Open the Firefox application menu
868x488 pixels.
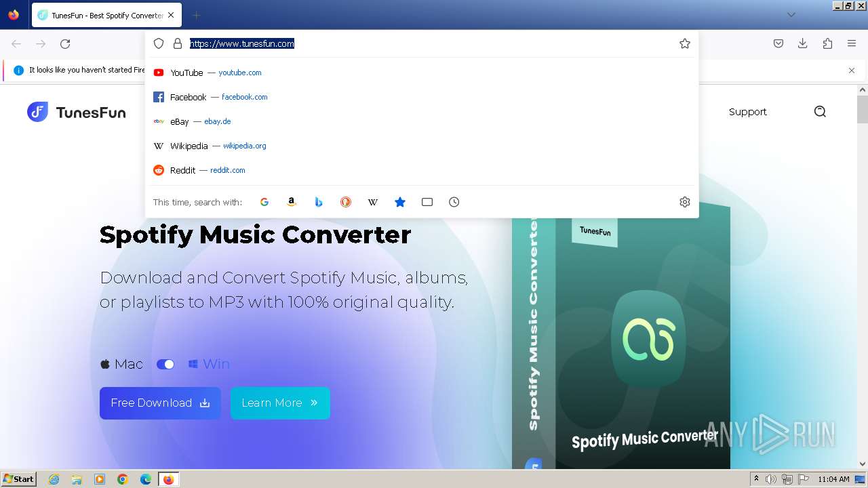tap(852, 43)
